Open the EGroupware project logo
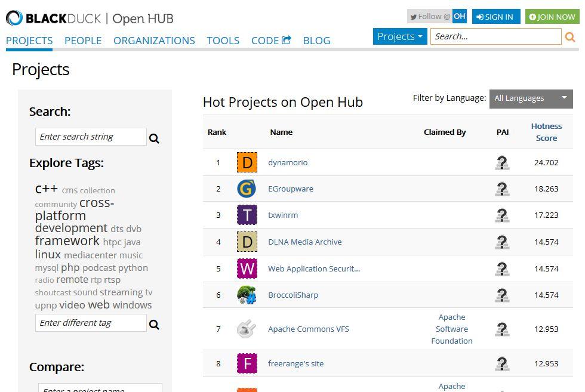The height and width of the screenshot is (392, 585). pyautogui.click(x=247, y=189)
